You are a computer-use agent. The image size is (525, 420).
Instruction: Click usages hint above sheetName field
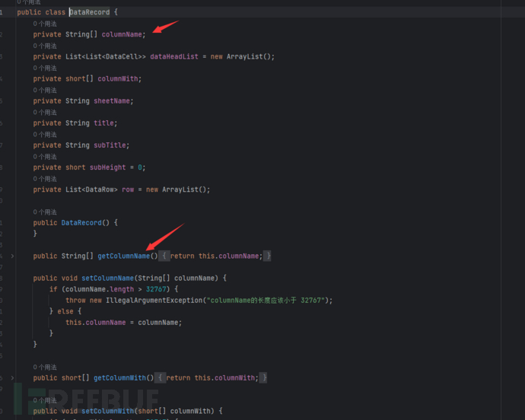44,91
